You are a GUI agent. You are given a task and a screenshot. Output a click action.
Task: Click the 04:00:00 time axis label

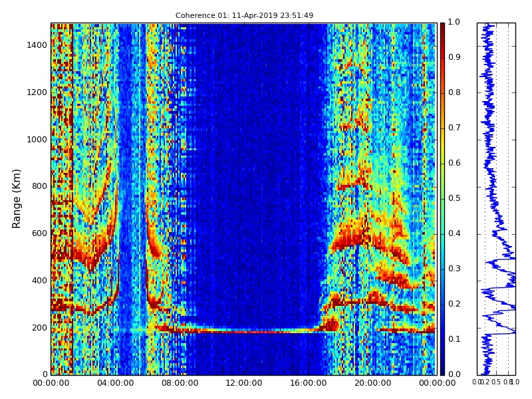coord(115,383)
